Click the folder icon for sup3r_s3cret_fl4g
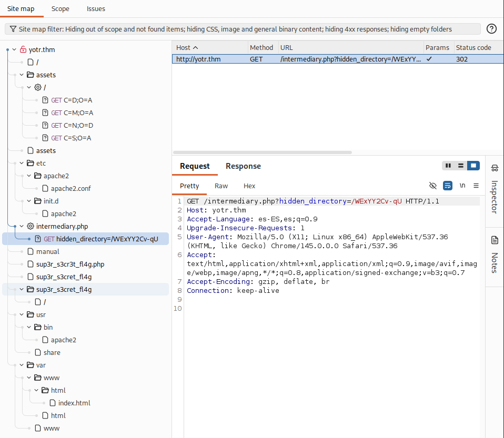This screenshot has width=504, height=438. point(30,290)
